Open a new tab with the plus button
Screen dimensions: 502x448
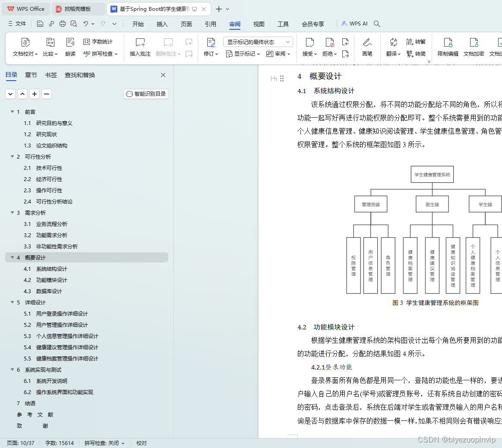(219, 9)
